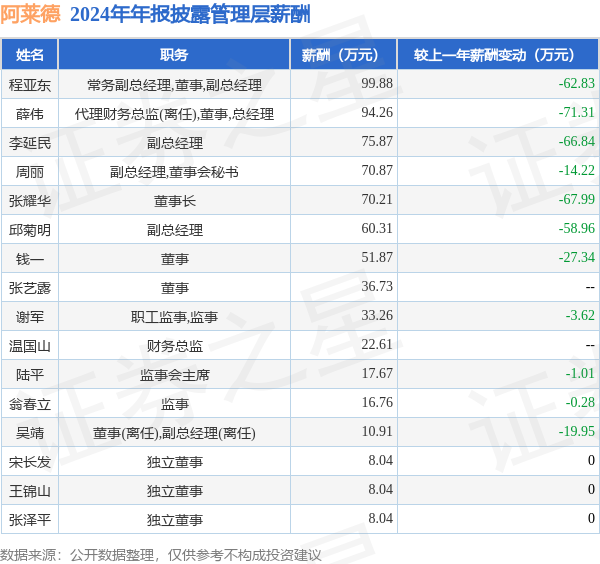Click the 董事长 position cell
The image size is (600, 564).
(174, 200)
